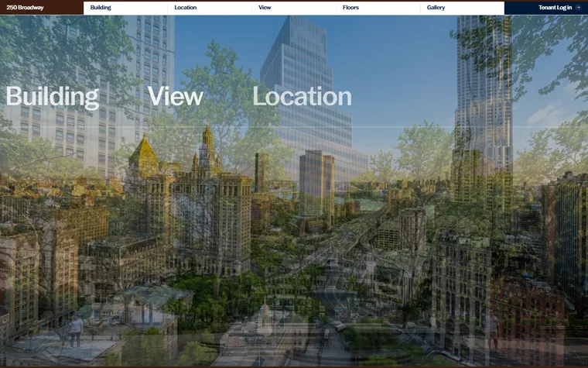
Task: Open the View nav menu item
Action: pyautogui.click(x=294, y=8)
